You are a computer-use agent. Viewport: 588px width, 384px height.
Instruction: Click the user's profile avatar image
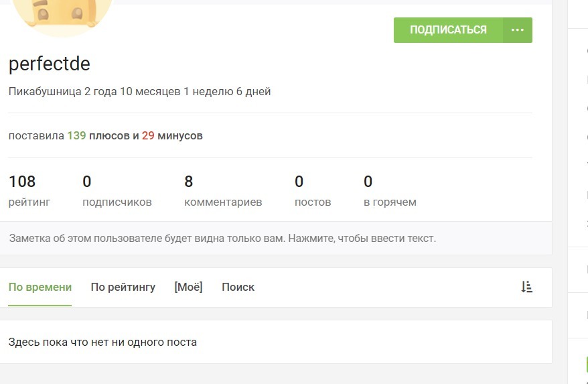62,13
